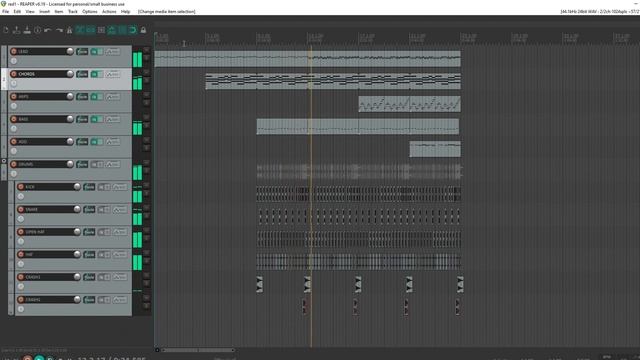Open the FX button on CHORDS track

click(82, 74)
